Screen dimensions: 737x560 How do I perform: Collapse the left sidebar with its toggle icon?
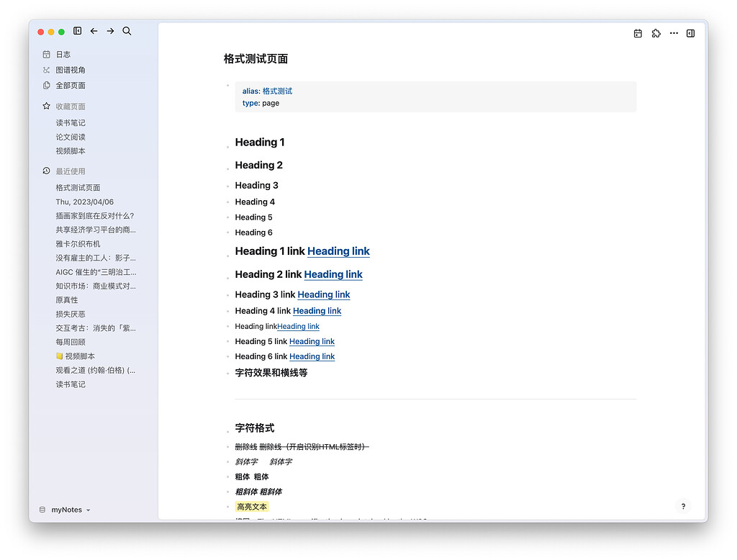pos(77,31)
